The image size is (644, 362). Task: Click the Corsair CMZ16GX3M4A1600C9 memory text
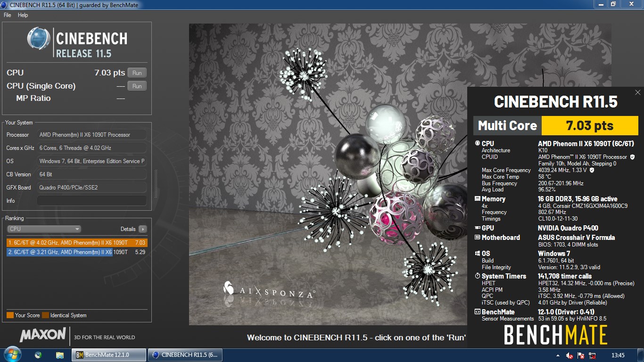pos(583,206)
